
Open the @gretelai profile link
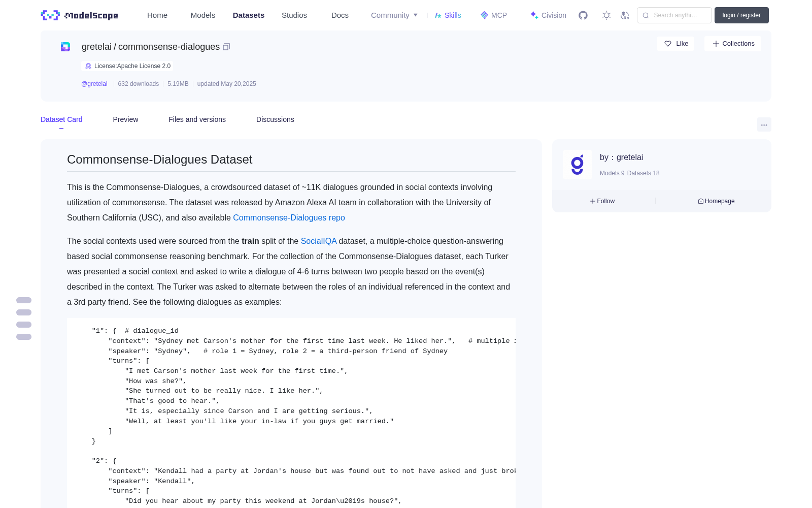coord(94,84)
